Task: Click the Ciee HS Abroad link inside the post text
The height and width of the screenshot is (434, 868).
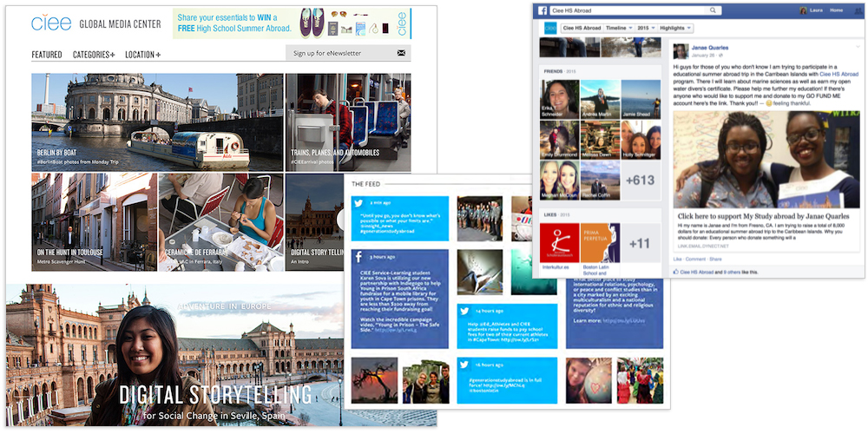Action: pyautogui.click(x=838, y=74)
